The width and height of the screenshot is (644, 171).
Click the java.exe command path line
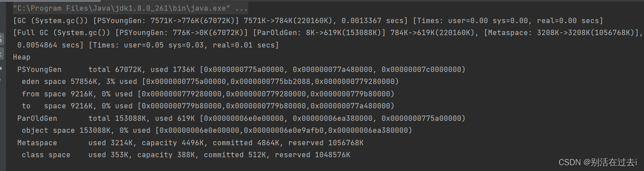131,8
